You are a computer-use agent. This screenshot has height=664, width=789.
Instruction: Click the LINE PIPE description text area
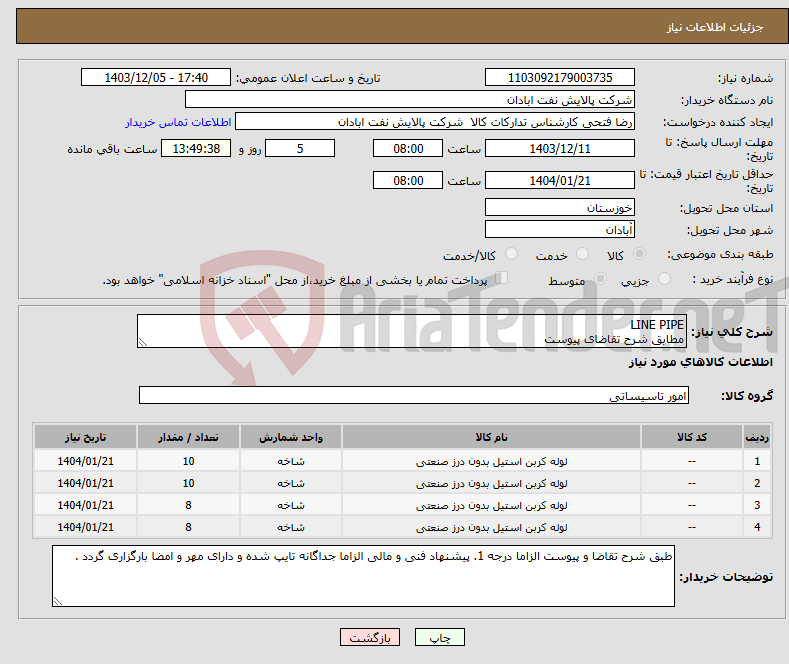(x=412, y=331)
